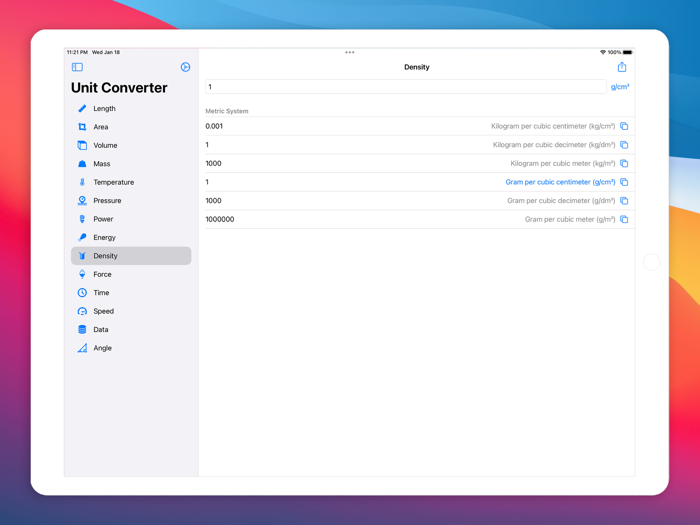Choose Kilogram per cubic meter (kg/m³) unit
The height and width of the screenshot is (525, 700).
pos(562,163)
